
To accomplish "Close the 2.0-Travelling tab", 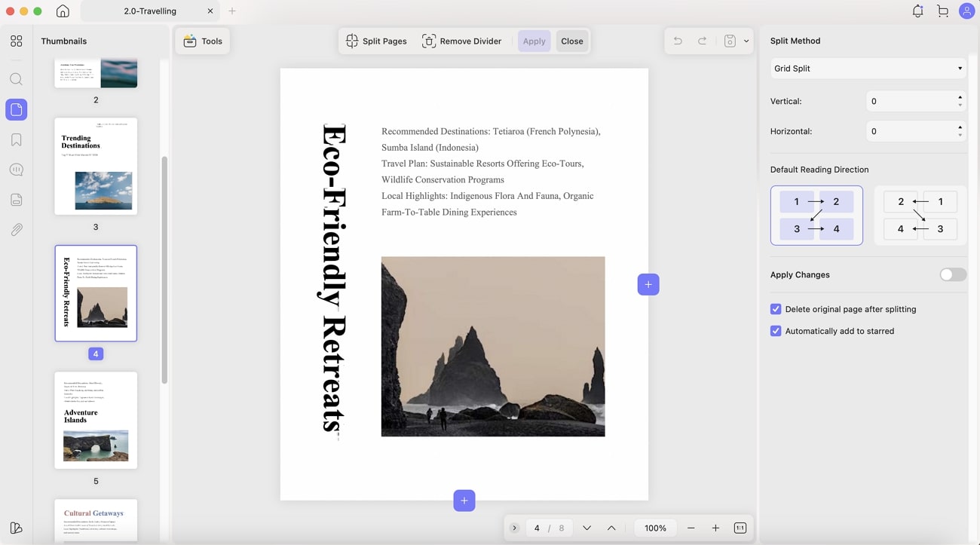I will (x=210, y=11).
